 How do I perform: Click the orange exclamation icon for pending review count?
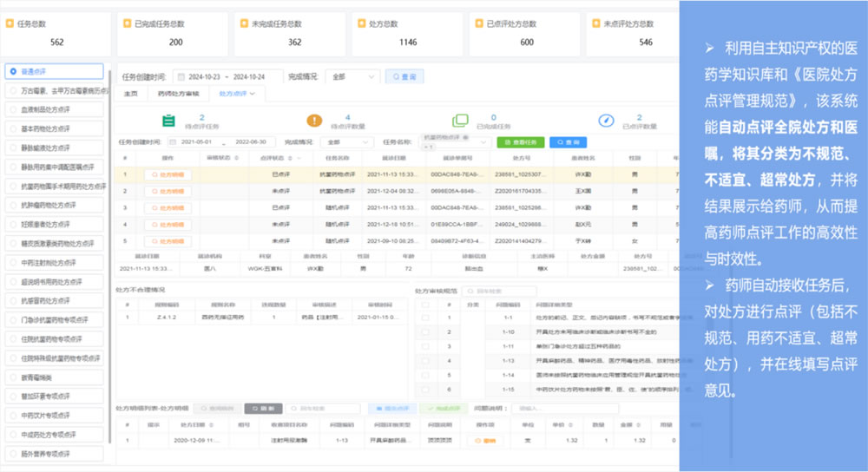pos(314,120)
